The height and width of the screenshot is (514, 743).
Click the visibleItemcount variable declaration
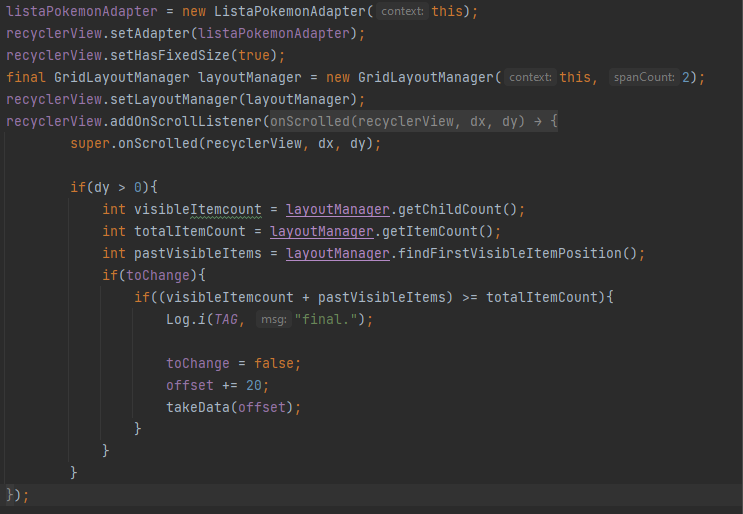pos(198,209)
